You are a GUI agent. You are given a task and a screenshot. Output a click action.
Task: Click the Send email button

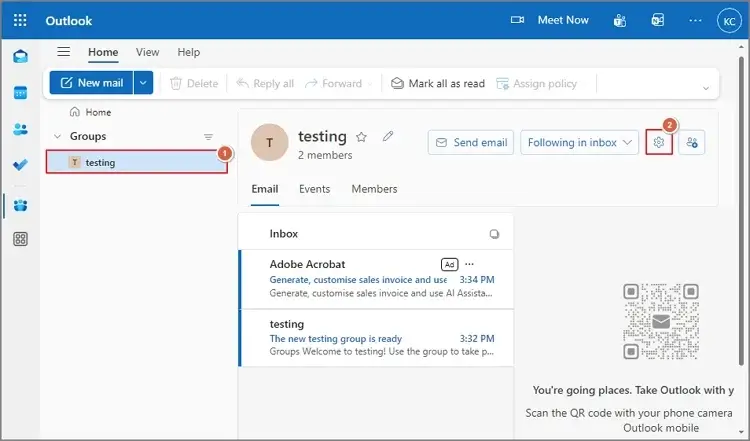470,143
